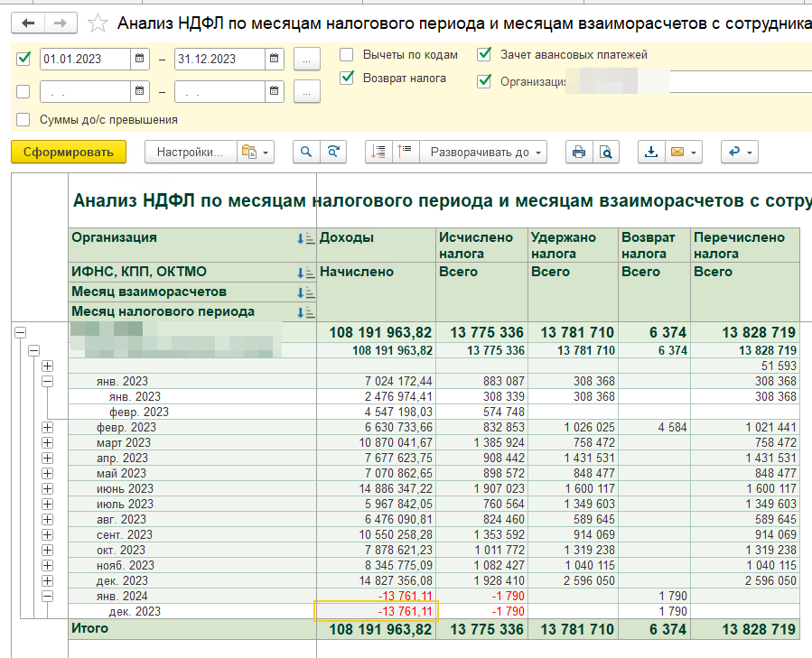The width and height of the screenshot is (812, 658).
Task: Select the '-13 761,11' cell for дек. 2023
Action: [375, 612]
